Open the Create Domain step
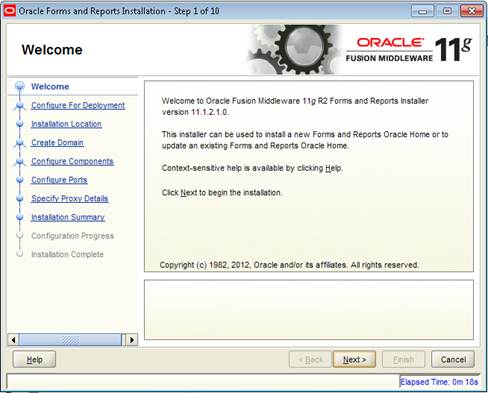The width and height of the screenshot is (488, 393). (x=57, y=143)
